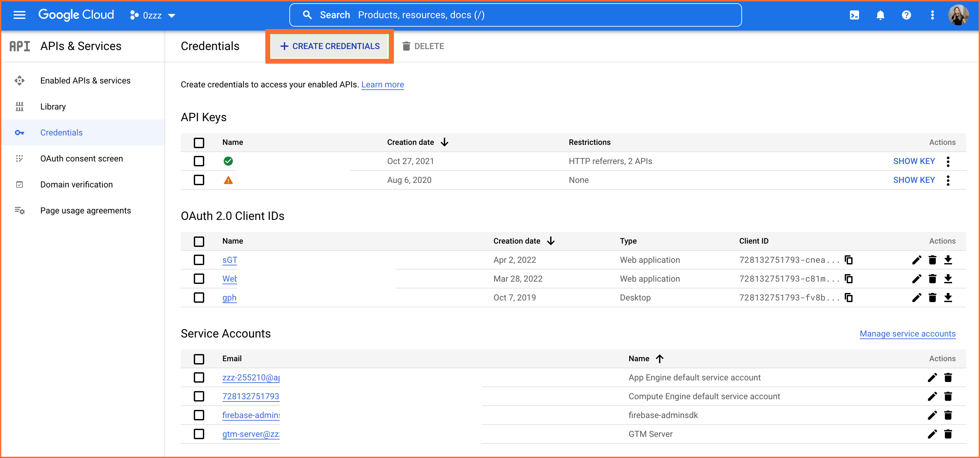Check the gph client row
The height and width of the screenshot is (458, 980).
[x=199, y=298]
